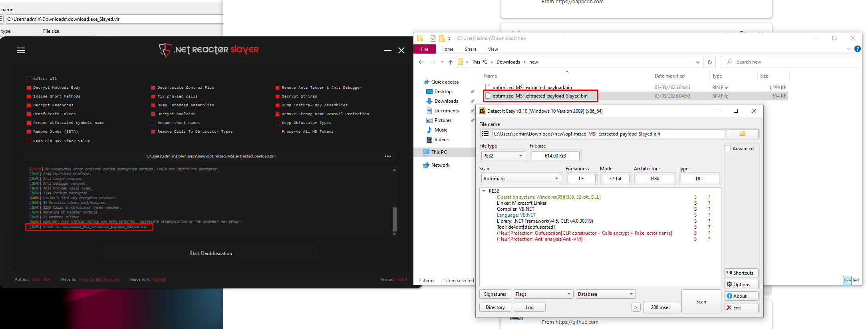
Task: Switch Explorer to large icons view
Action: tap(856, 281)
